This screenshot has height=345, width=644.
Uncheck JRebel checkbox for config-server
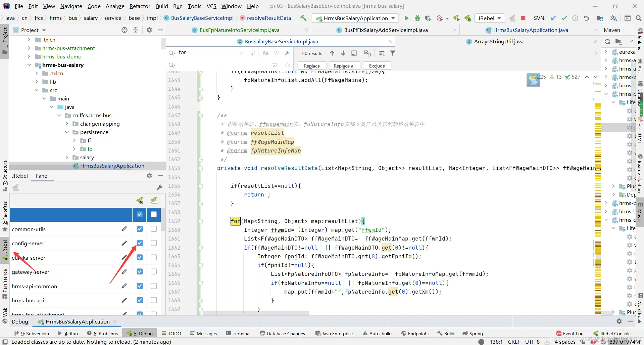140,243
